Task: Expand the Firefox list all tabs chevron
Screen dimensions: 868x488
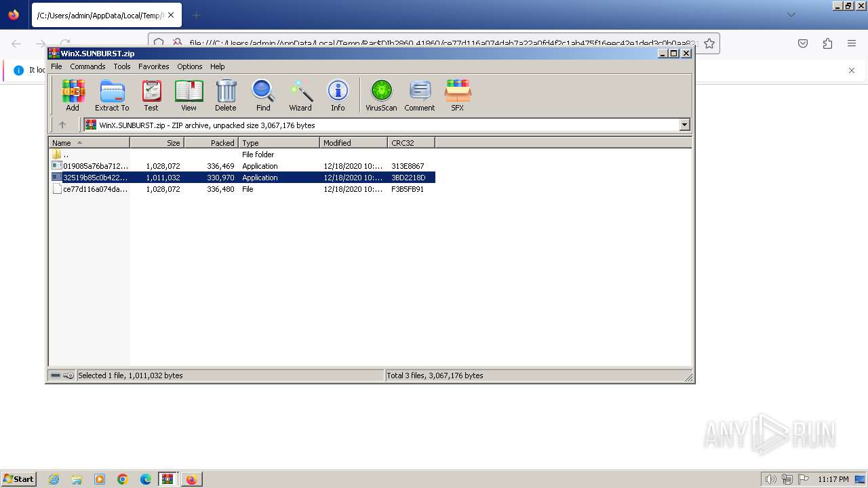Action: pos(791,15)
